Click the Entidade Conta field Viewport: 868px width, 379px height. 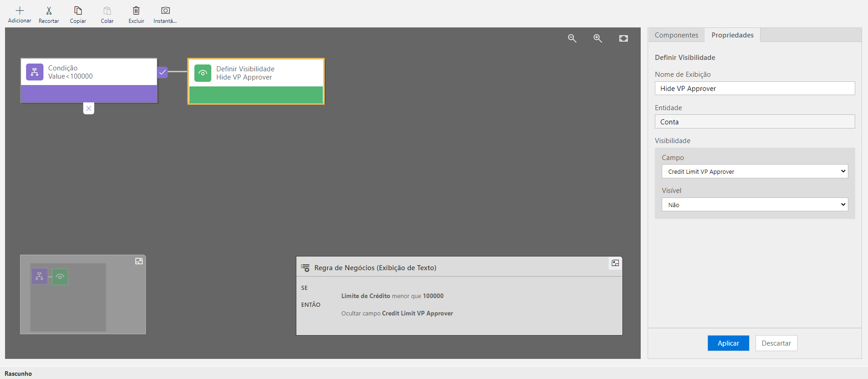755,122
